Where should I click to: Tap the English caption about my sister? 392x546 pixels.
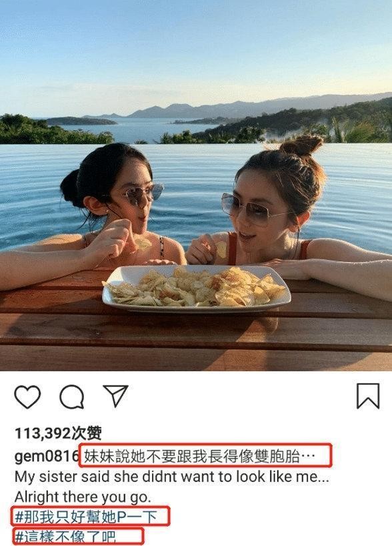pos(172,477)
